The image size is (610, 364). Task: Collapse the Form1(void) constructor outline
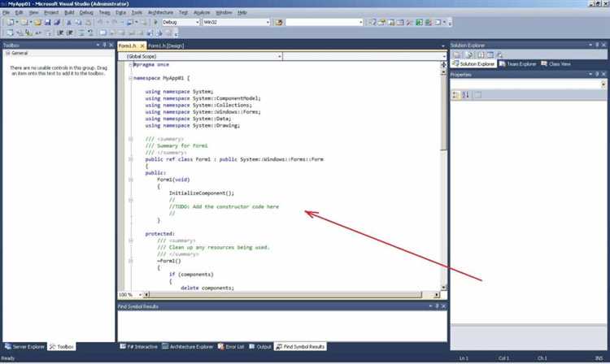pyautogui.click(x=131, y=180)
